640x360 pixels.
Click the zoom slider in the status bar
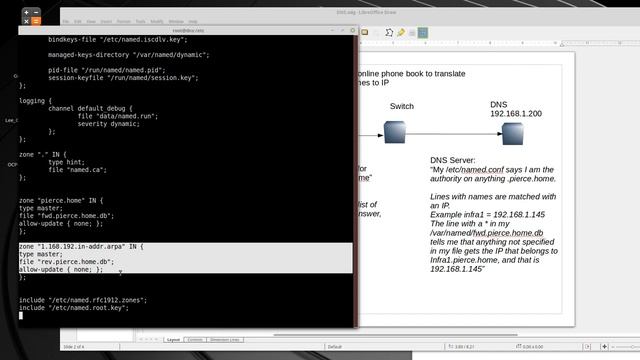coord(627,347)
